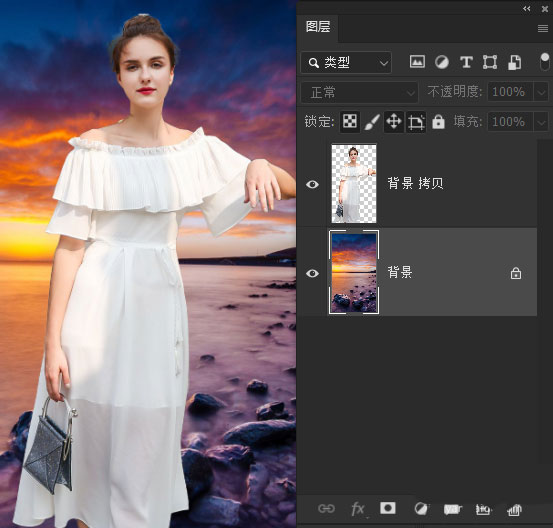The width and height of the screenshot is (553, 528).
Task: Hide the 背景 layer
Action: [312, 273]
